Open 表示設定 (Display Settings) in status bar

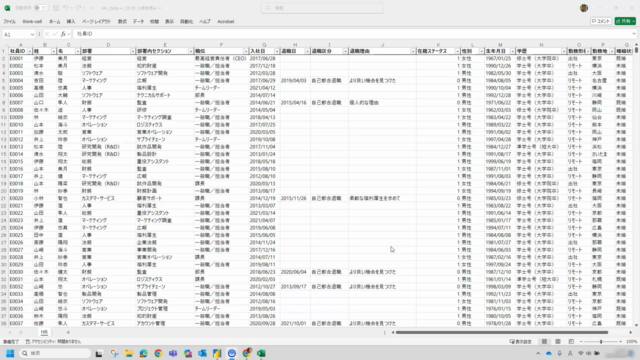pyautogui.click(x=521, y=342)
